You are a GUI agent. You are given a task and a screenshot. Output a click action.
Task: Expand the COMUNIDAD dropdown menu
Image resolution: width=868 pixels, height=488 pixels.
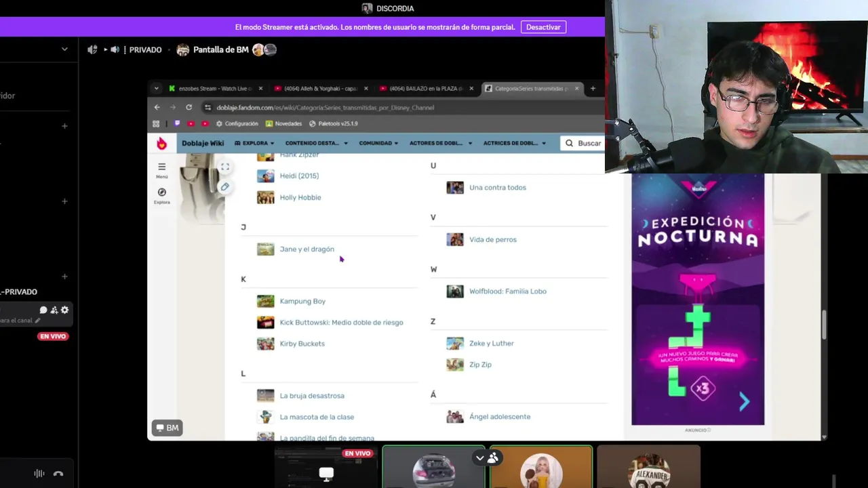click(378, 143)
